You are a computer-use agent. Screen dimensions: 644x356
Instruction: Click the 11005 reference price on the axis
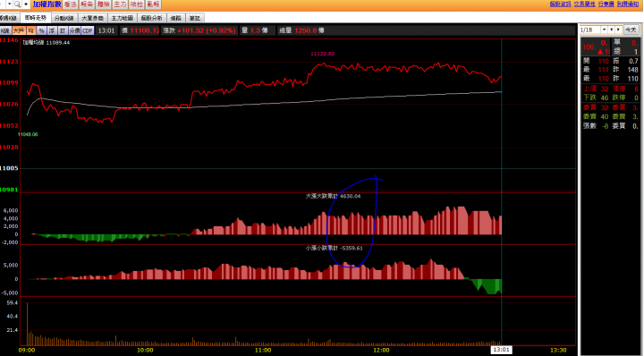(9, 168)
